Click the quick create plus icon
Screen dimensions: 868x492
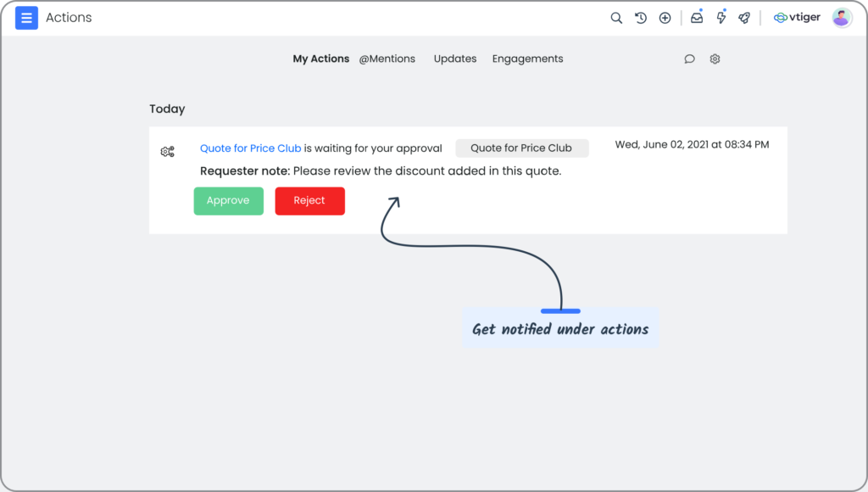(665, 18)
